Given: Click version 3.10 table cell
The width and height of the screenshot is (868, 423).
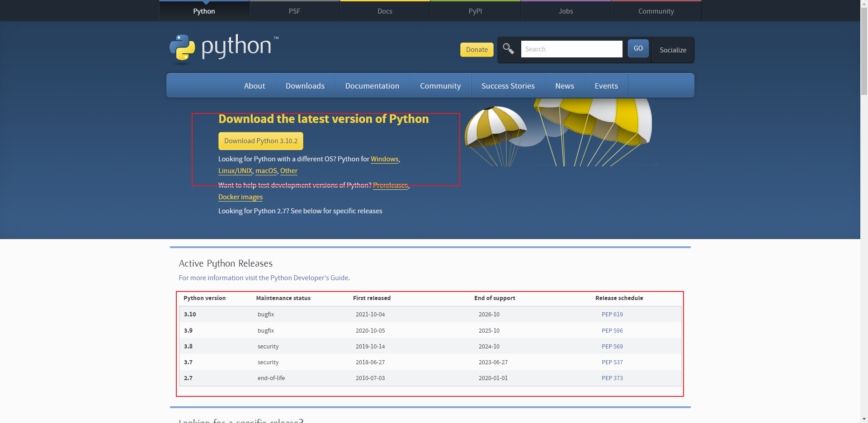Looking at the screenshot, I should tap(190, 315).
